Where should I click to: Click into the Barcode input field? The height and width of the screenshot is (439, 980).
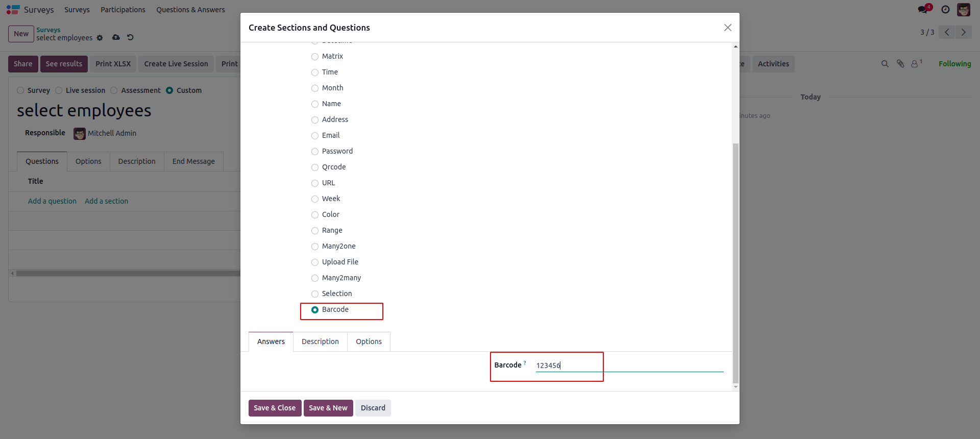(629, 365)
